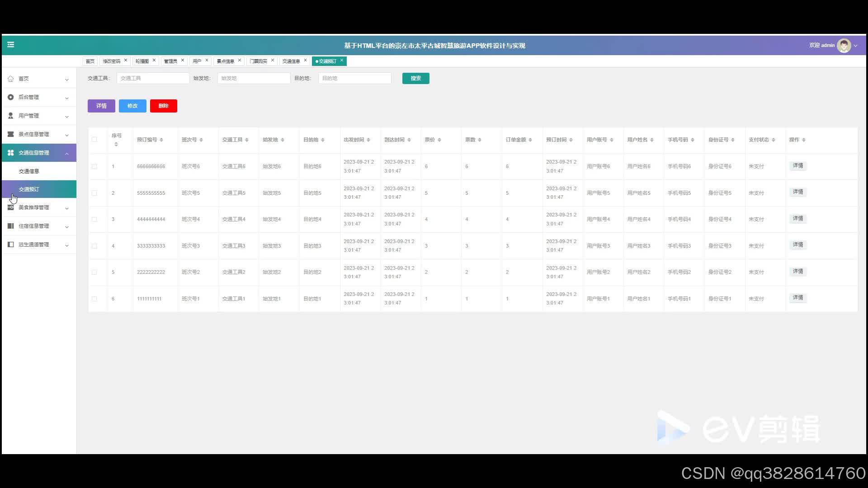868x488 pixels.
Task: Click the 后台管理 circle icon
Action: (11, 97)
